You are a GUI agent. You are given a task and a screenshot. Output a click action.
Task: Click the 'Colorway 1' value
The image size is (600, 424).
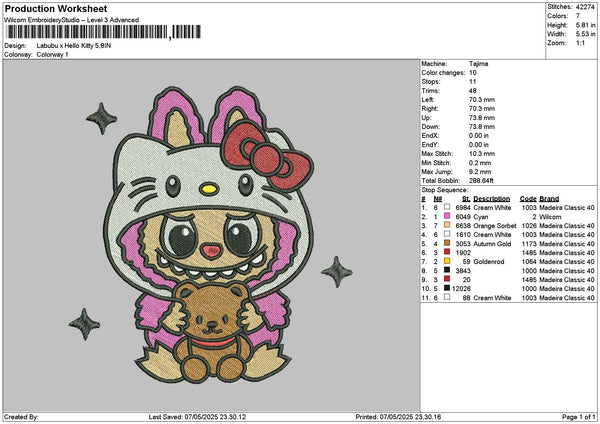click(52, 55)
